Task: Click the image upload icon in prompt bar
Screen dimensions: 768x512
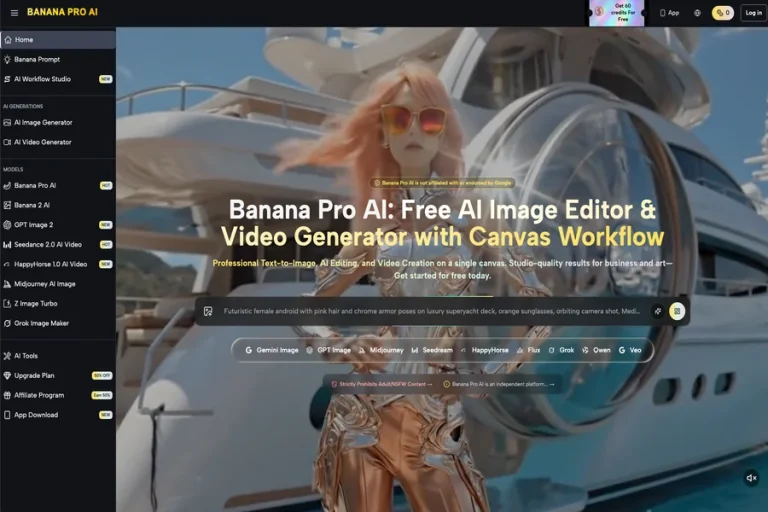Action: (208, 311)
